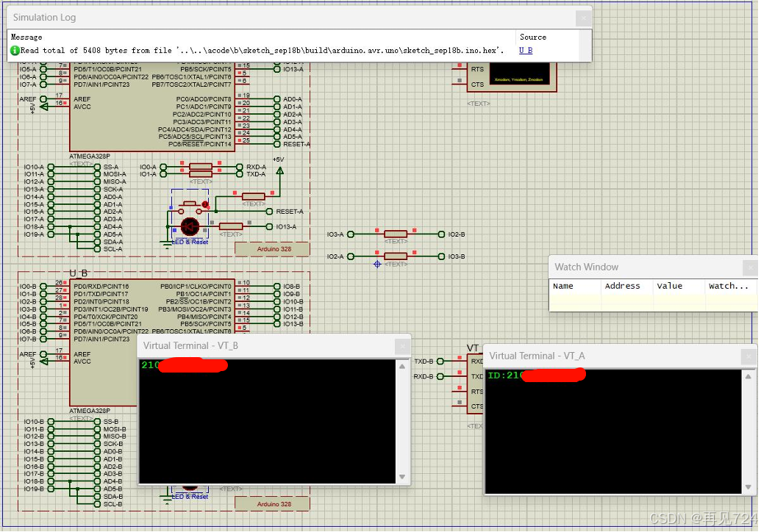
Task: Select the IO3-B terminal circle
Action: (441, 256)
